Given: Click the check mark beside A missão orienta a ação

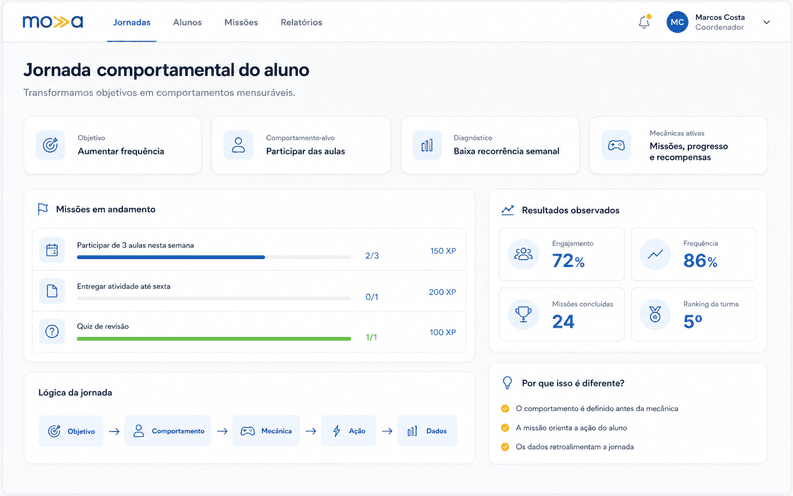Looking at the screenshot, I should pos(505,428).
